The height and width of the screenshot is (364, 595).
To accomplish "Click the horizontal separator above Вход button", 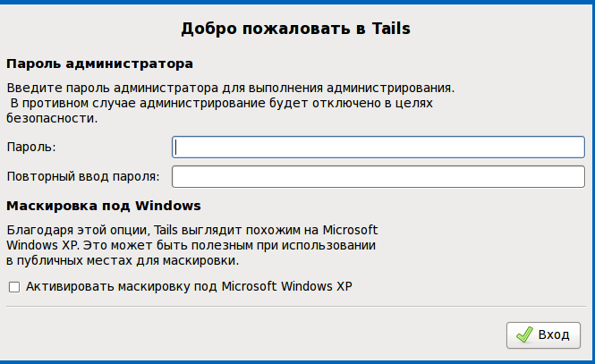I will tap(296, 307).
